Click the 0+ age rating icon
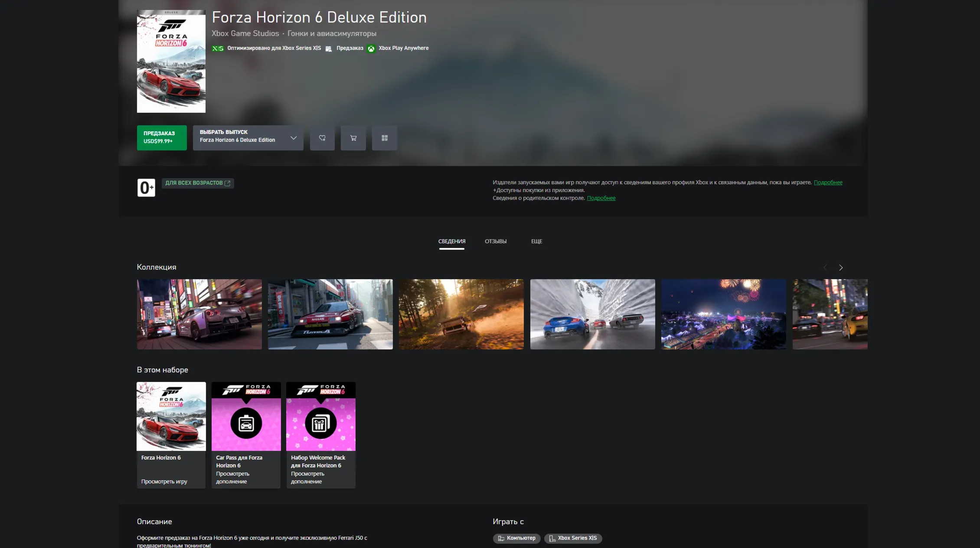Image resolution: width=980 pixels, height=548 pixels. 146,188
